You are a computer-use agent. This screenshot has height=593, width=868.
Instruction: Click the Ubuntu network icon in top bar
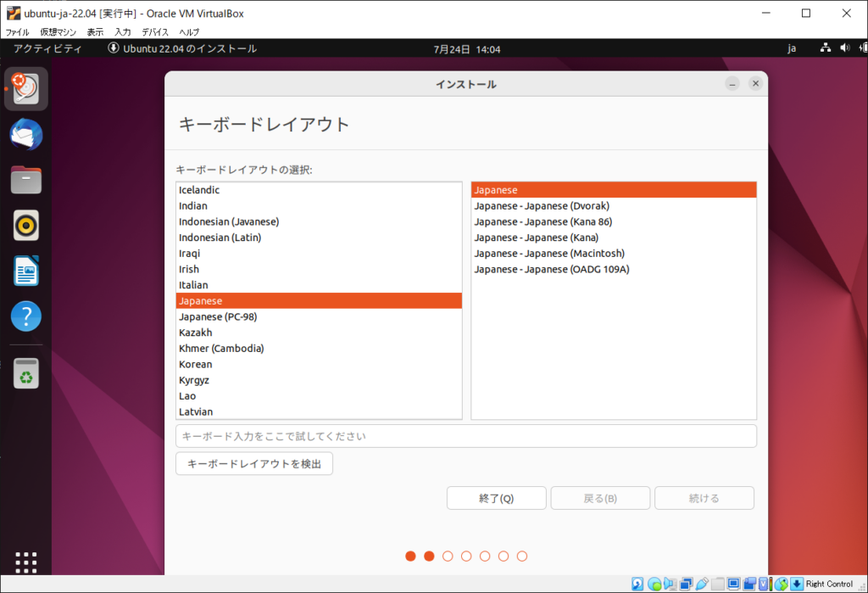826,48
